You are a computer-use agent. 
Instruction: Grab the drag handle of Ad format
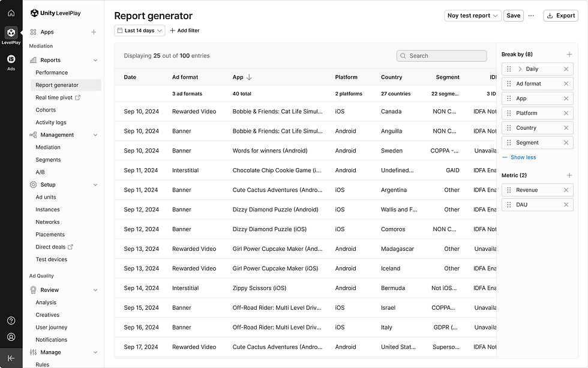pyautogui.click(x=509, y=83)
